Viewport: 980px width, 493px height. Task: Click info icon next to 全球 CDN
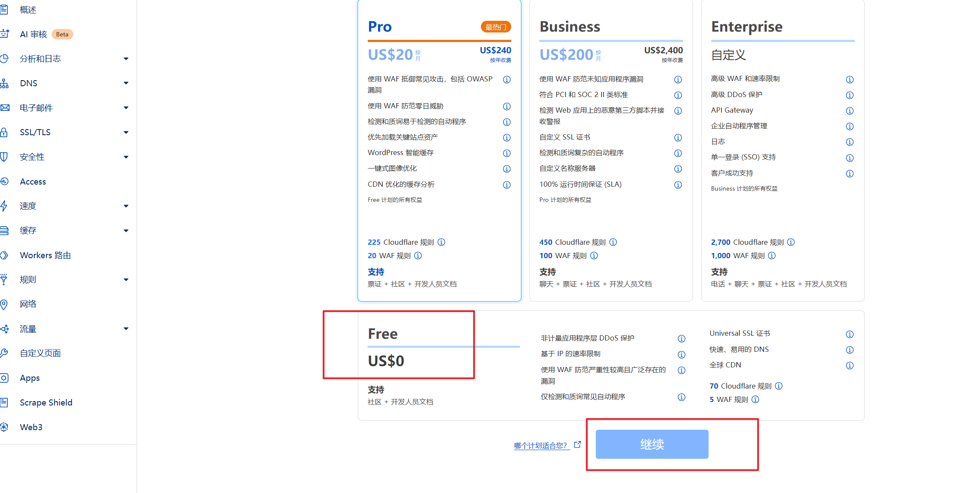click(849, 366)
